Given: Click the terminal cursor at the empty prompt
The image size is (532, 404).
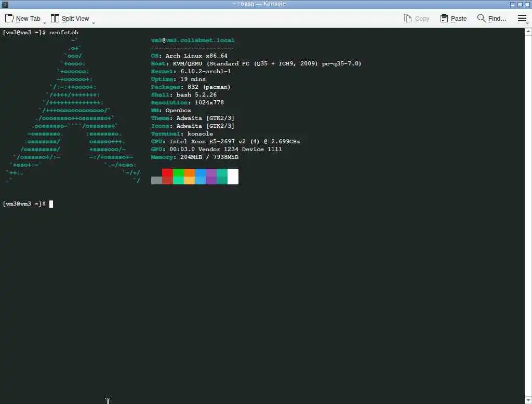Looking at the screenshot, I should [x=51, y=204].
